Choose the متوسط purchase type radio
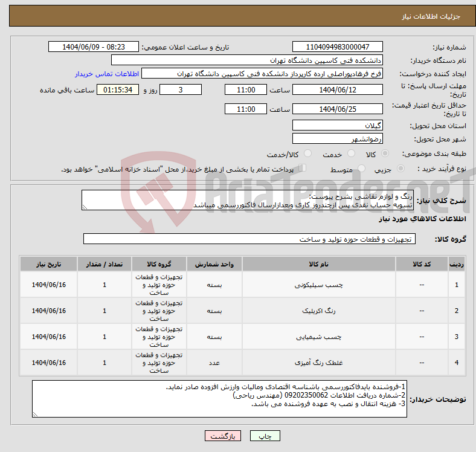Image resolution: width=476 pixels, height=452 pixels. (x=359, y=170)
